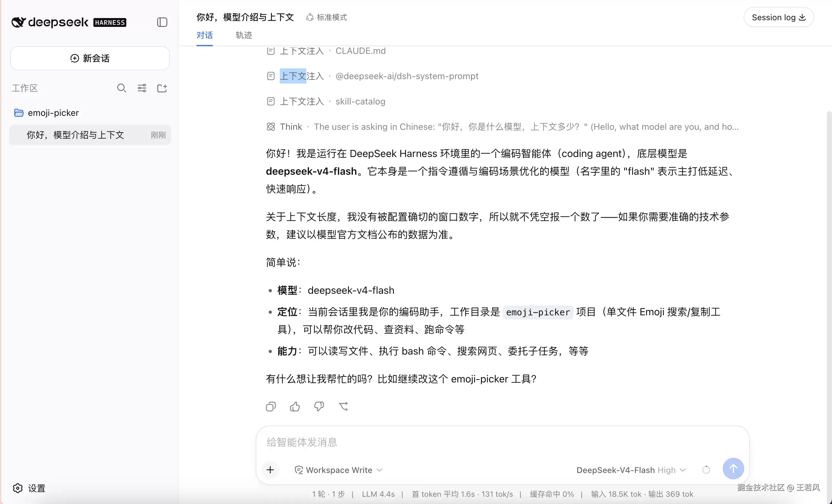Click the document icon beside skill-catalog
The image size is (832, 504).
(x=271, y=102)
